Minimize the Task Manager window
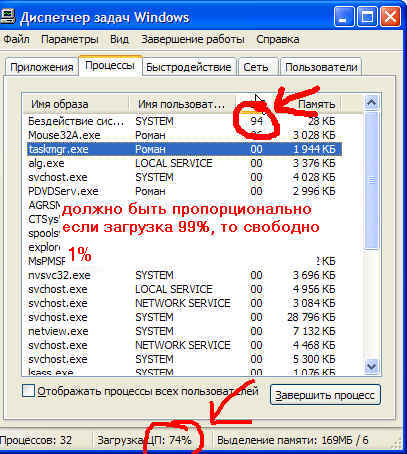This screenshot has height=454, width=407. coord(345,17)
